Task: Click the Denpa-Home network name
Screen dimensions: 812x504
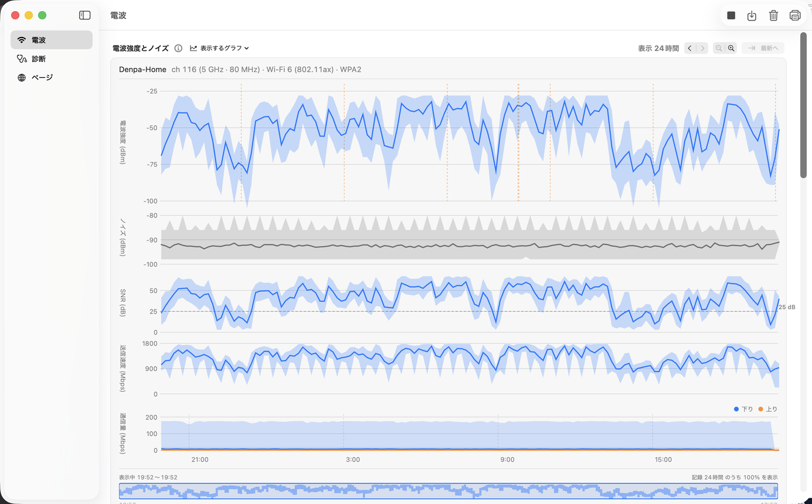Action: tap(142, 69)
